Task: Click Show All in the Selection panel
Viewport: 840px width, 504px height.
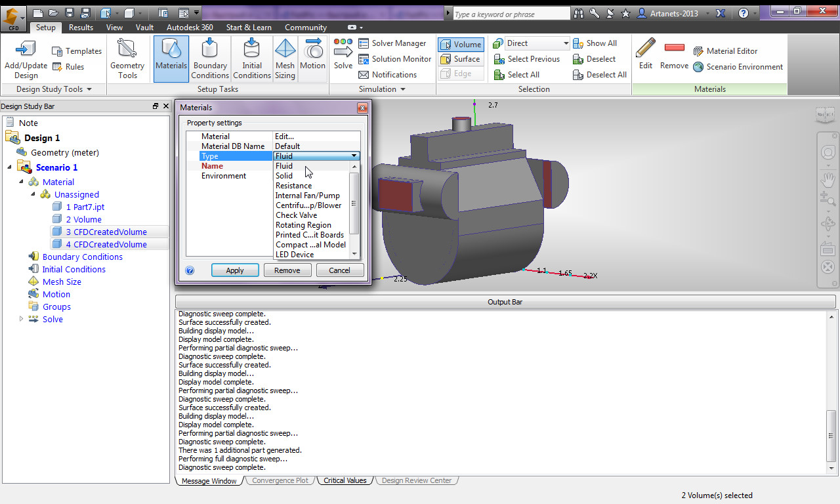Action: (x=595, y=43)
